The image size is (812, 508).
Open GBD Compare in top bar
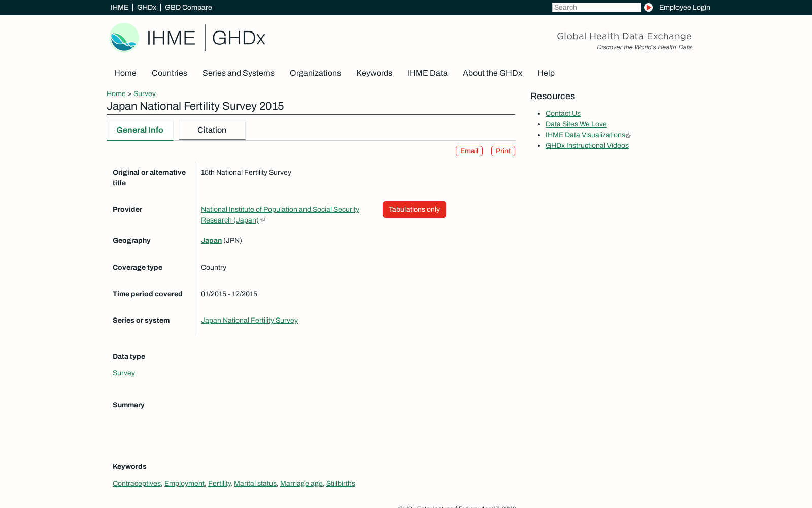[188, 7]
